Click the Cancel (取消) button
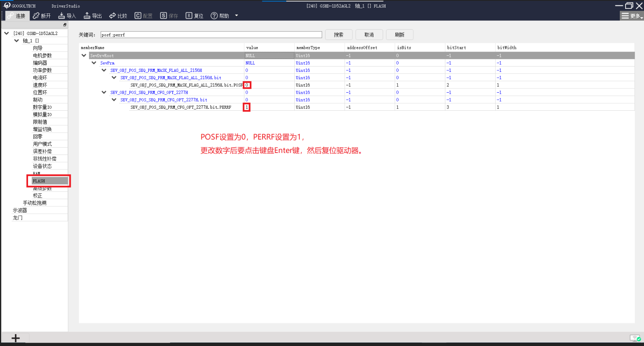644x346 pixels. 369,35
